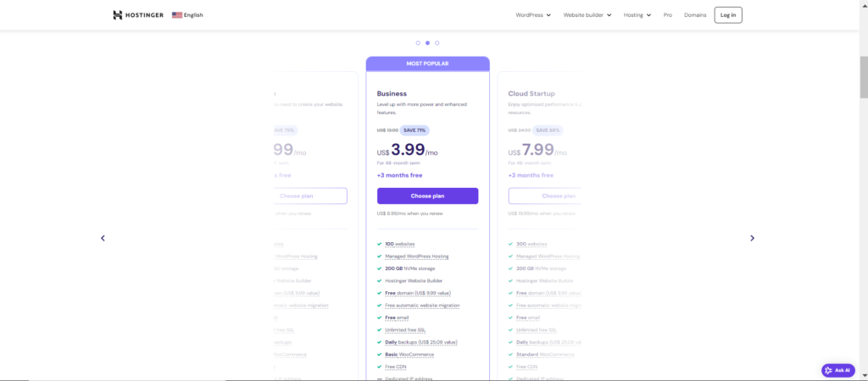
Task: Open the Ask AI chat button
Action: (x=838, y=371)
